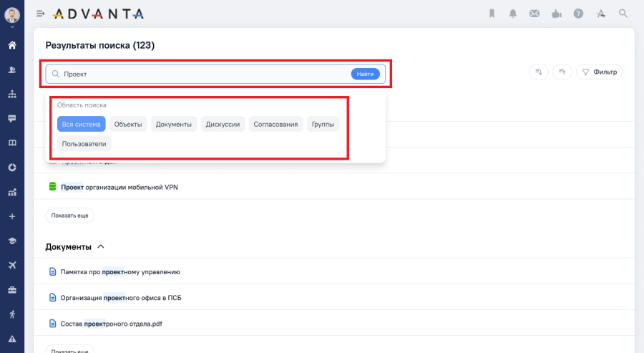Go to Home via sidebar house icon

pyautogui.click(x=12, y=45)
